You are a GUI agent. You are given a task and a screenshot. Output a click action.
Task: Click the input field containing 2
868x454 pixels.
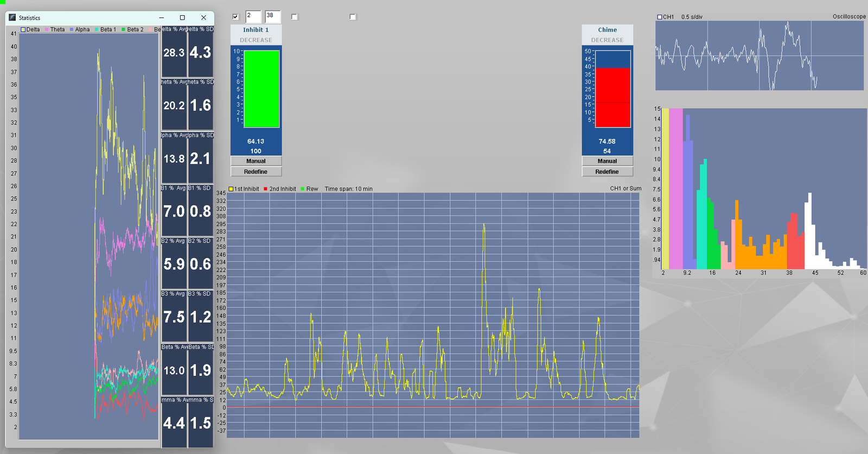click(x=253, y=16)
